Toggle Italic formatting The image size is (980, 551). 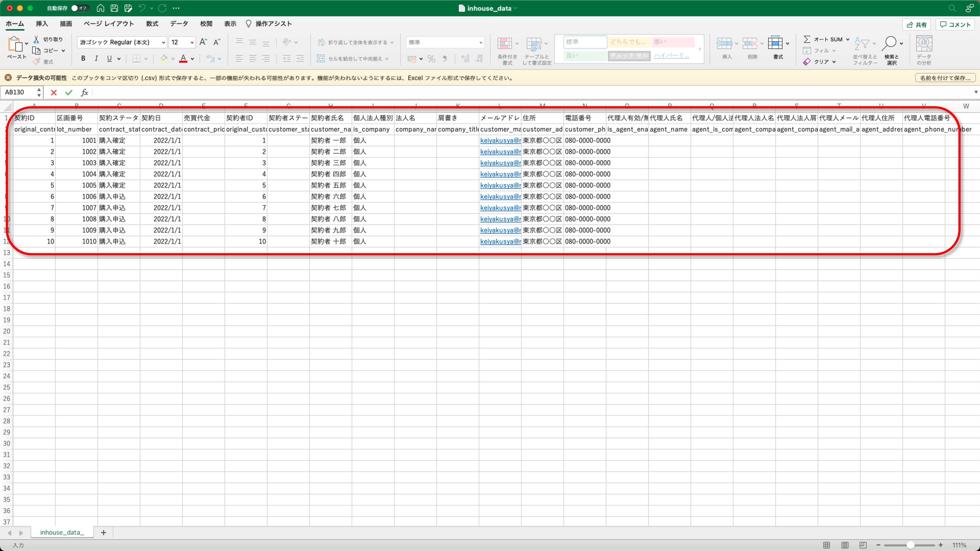(96, 59)
